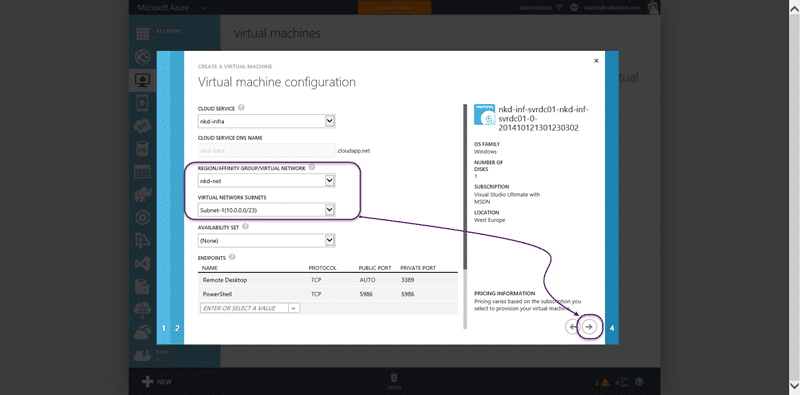Viewport: 800px width, 395px height.
Task: Click the Availability Set help icon
Action: coord(245,227)
